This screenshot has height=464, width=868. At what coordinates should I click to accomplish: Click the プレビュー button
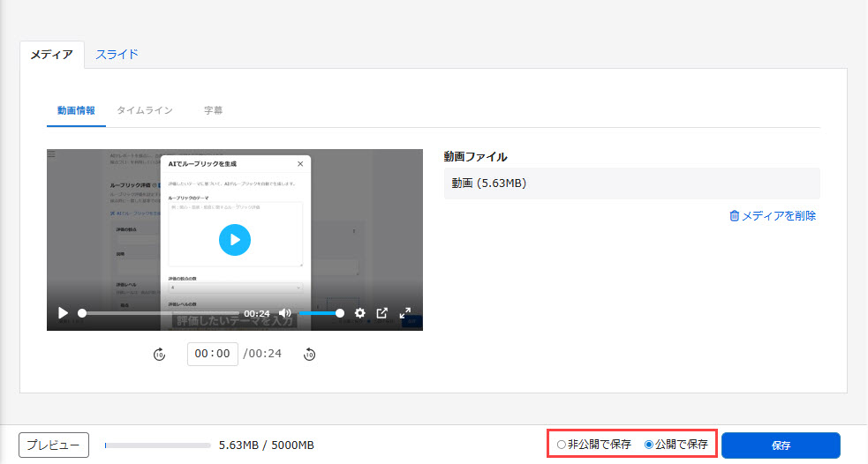point(54,445)
